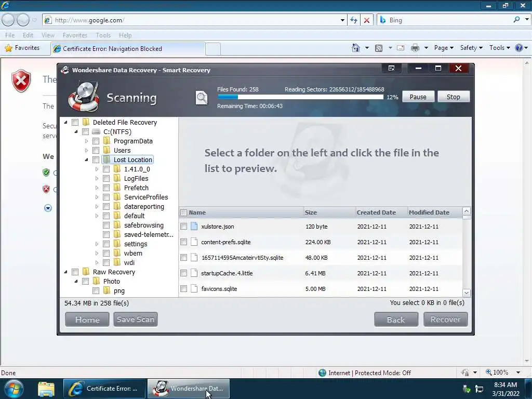Image resolution: width=532 pixels, height=399 pixels.
Task: Click the Stop loading X icon in IE
Action: click(367, 20)
